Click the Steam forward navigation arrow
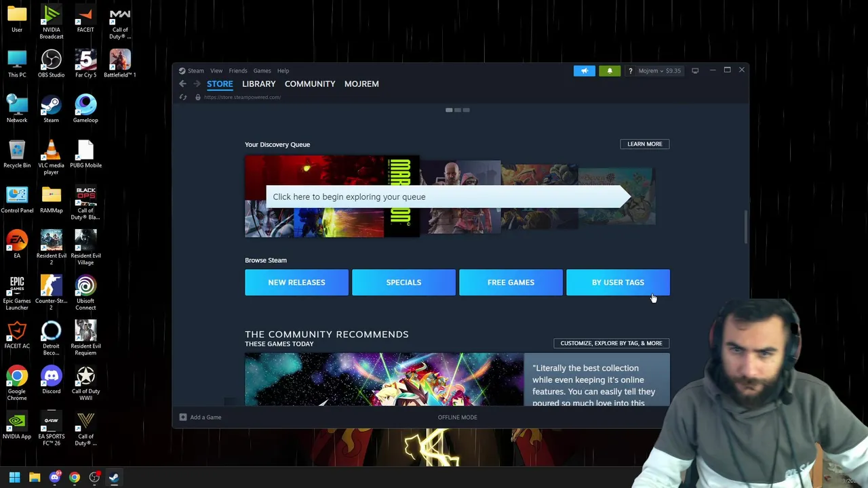 pos(197,84)
